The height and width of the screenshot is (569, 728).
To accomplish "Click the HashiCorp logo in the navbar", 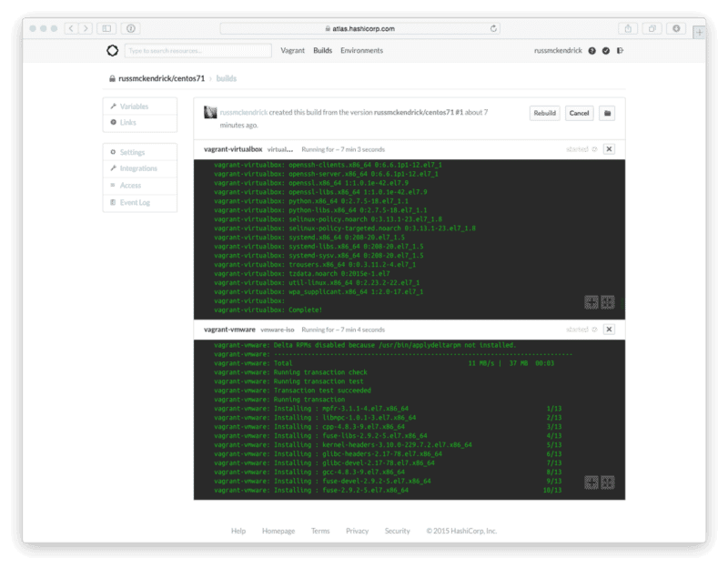I will pyautogui.click(x=111, y=50).
